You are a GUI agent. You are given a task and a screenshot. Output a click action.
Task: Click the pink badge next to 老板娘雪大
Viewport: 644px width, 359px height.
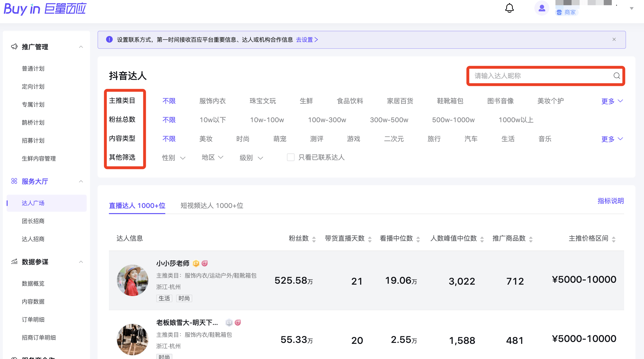click(x=238, y=323)
